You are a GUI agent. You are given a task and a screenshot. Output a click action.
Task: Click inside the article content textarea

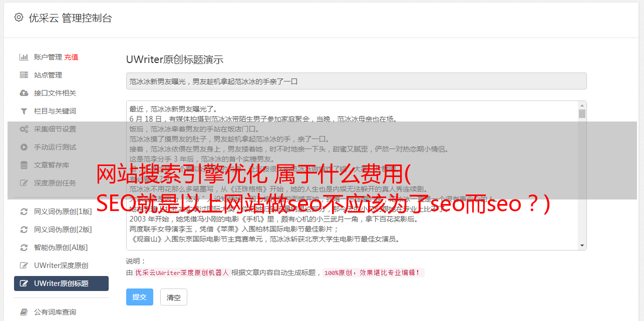coord(352,175)
